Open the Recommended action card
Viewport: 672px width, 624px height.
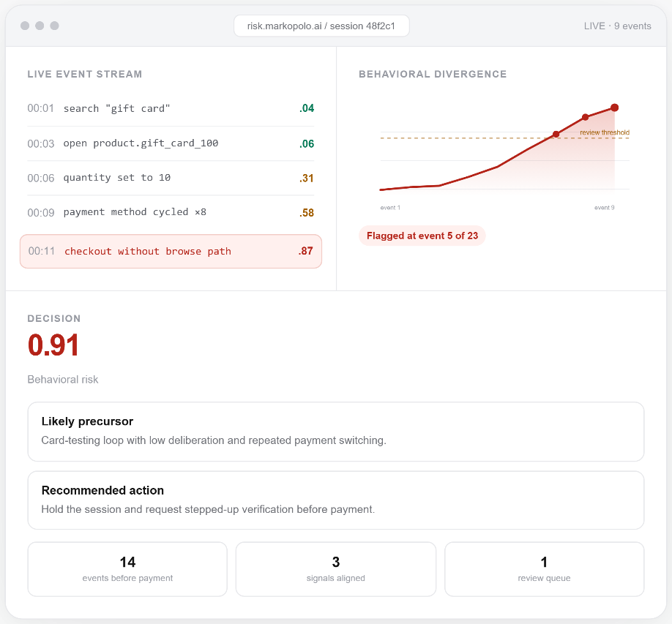point(336,500)
